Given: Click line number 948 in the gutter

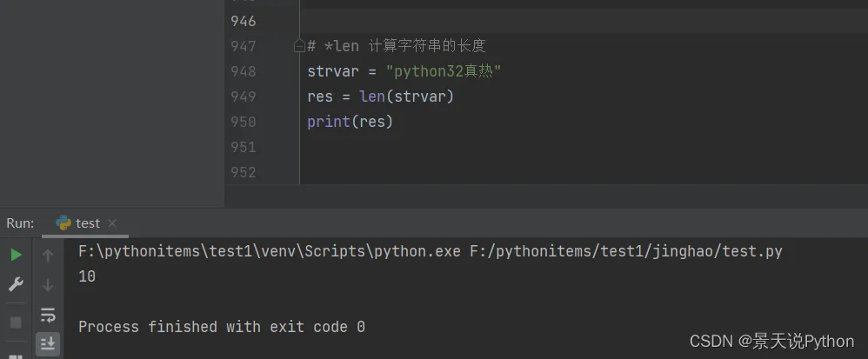Looking at the screenshot, I should (244, 71).
